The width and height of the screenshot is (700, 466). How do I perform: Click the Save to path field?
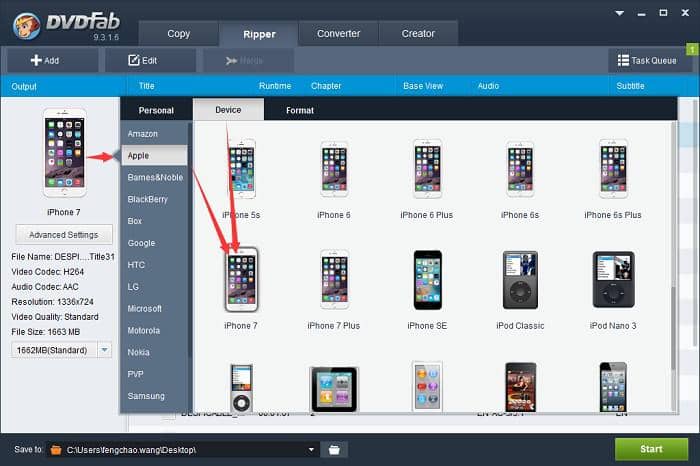pos(183,449)
